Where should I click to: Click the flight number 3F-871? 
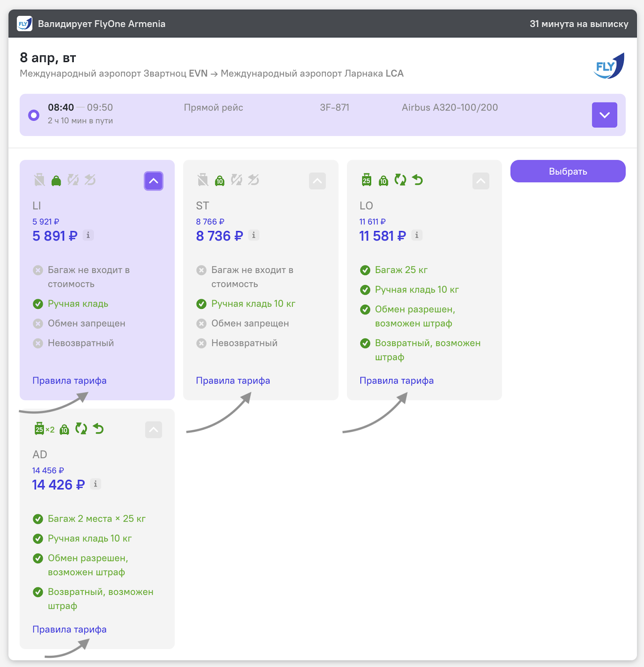point(335,108)
